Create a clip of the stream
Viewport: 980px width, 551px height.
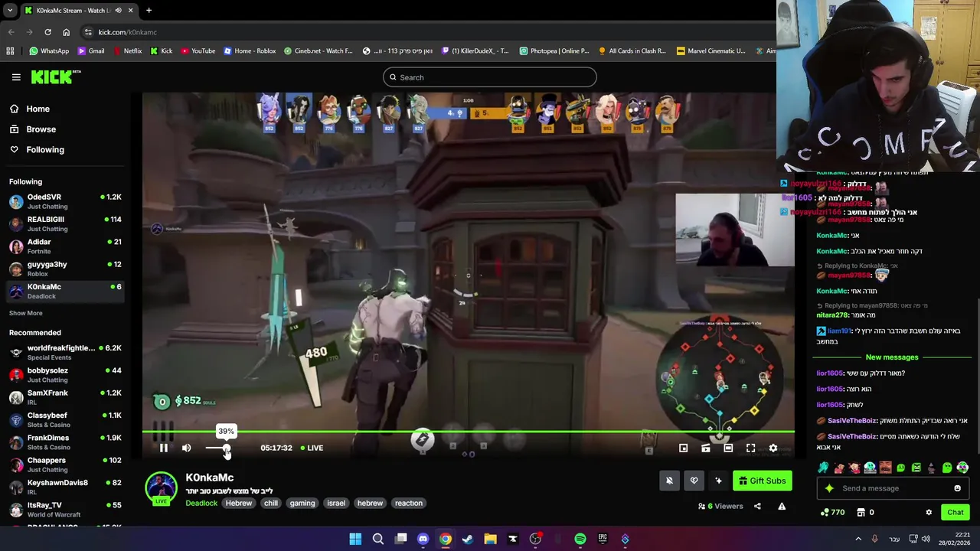706,448
